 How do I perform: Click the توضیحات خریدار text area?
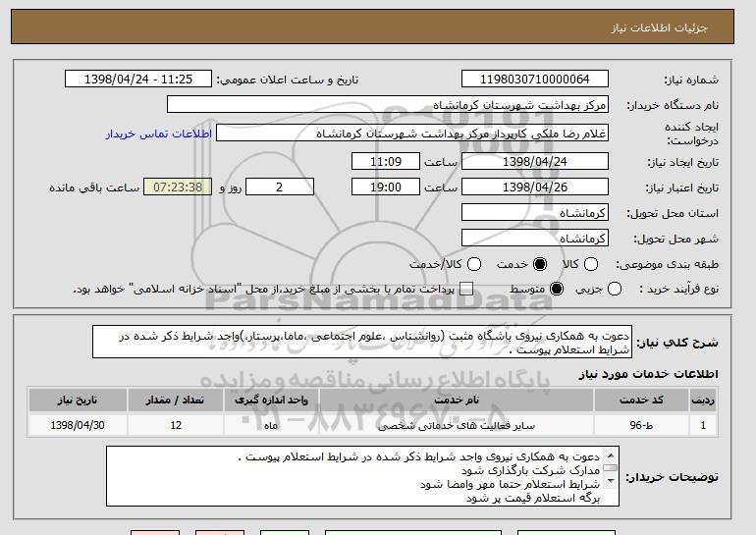362,476
